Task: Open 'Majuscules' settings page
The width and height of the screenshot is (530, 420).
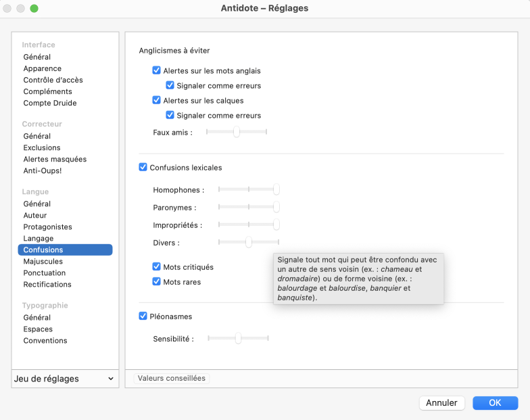Action: click(43, 261)
